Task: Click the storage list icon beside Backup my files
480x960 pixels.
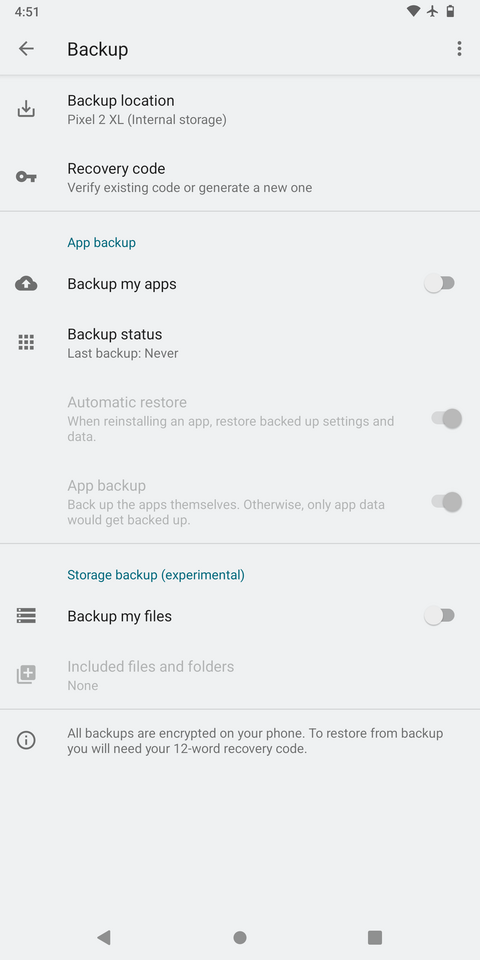Action: click(26, 615)
